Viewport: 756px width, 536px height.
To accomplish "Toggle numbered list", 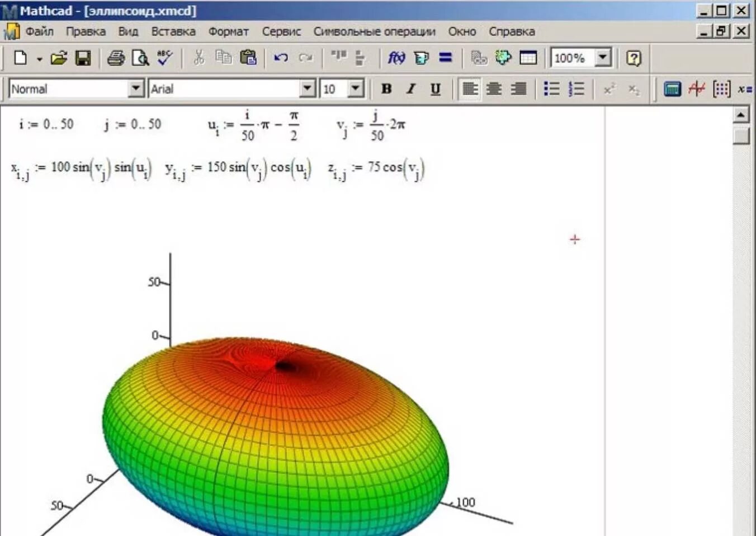I will click(576, 88).
